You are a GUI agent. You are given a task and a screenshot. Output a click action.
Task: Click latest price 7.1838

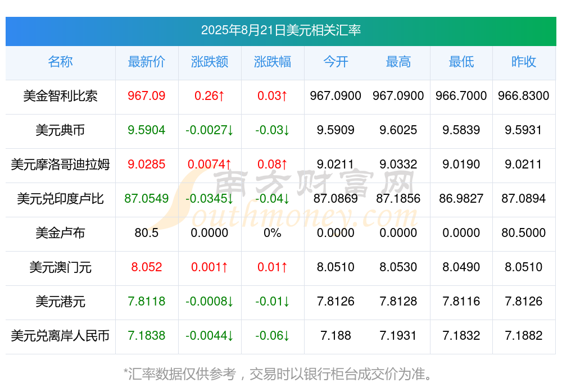[x=147, y=336]
